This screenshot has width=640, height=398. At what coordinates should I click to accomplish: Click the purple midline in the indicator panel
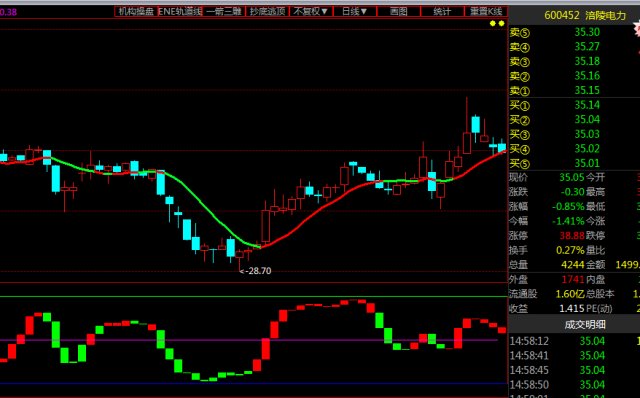tap(249, 340)
